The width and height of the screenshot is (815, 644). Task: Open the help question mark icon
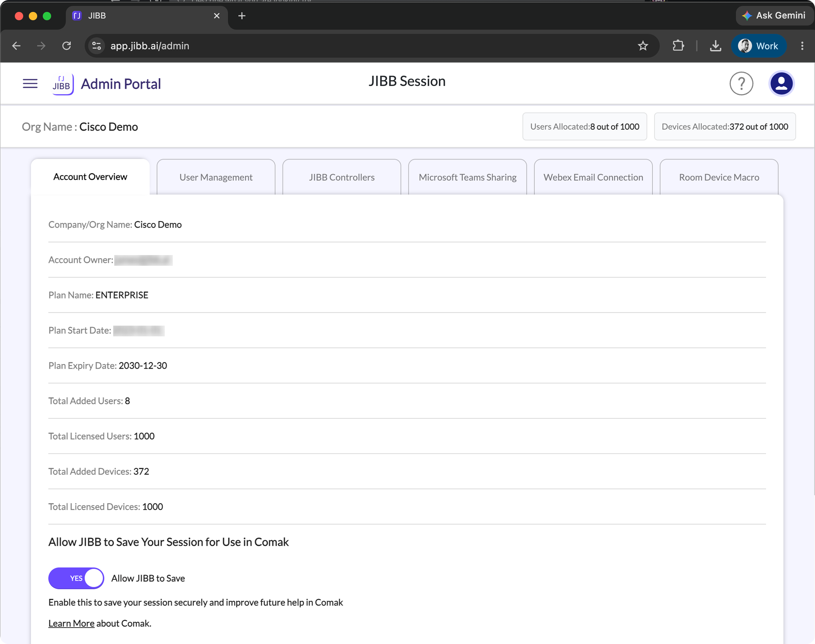pos(741,84)
